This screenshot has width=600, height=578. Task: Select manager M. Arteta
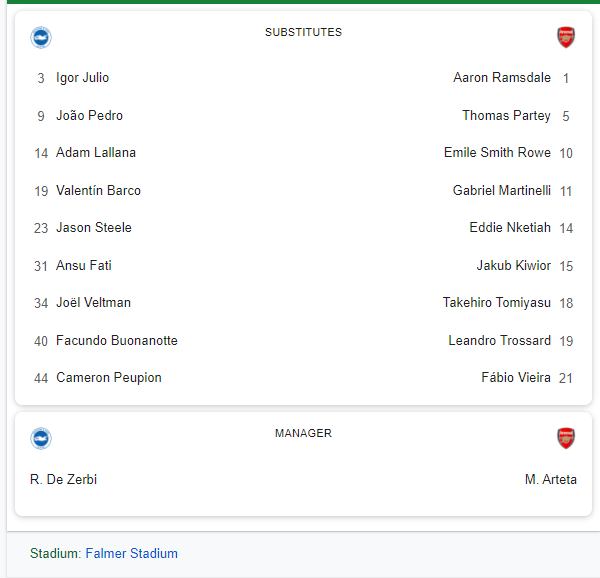[x=550, y=479]
